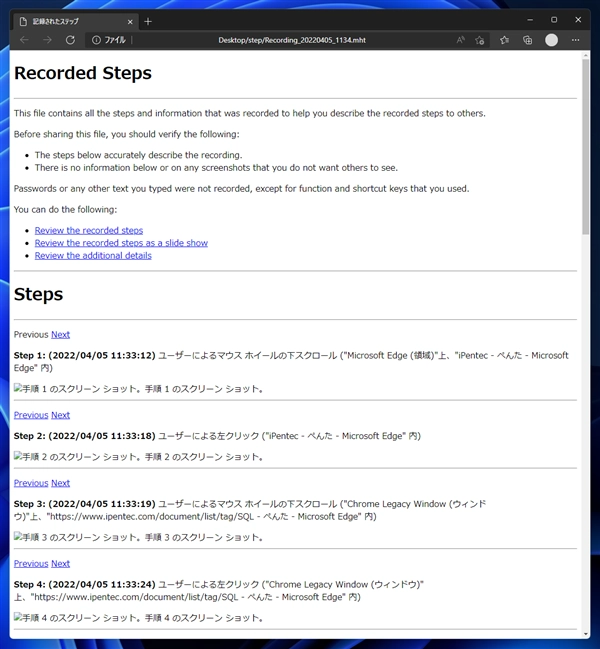Maximize the Edge window
This screenshot has width=600, height=649.
coord(554,20)
